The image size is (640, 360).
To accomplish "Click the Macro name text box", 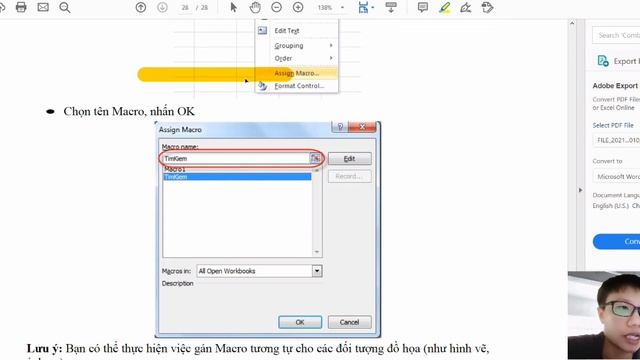I will [236, 158].
